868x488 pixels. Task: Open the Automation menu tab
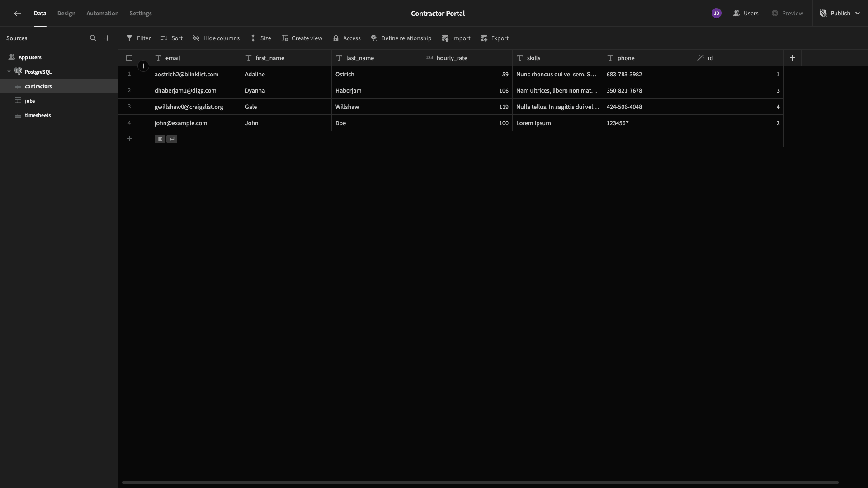pos(103,13)
